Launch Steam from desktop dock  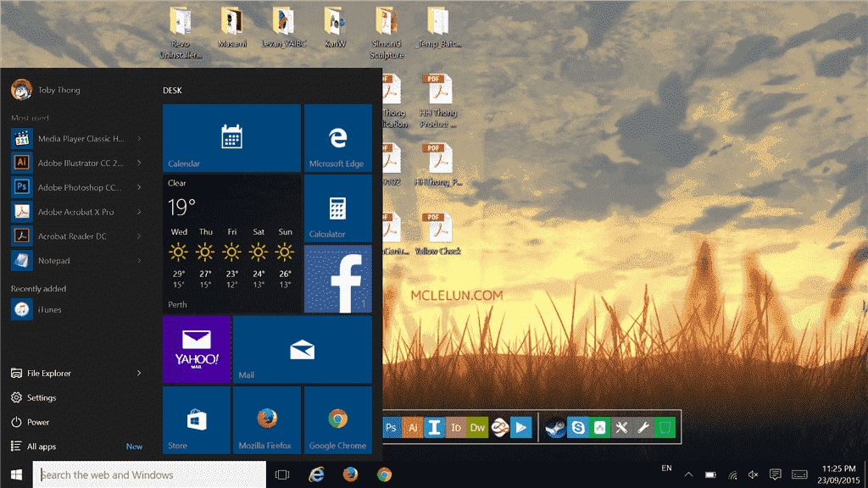(555, 427)
